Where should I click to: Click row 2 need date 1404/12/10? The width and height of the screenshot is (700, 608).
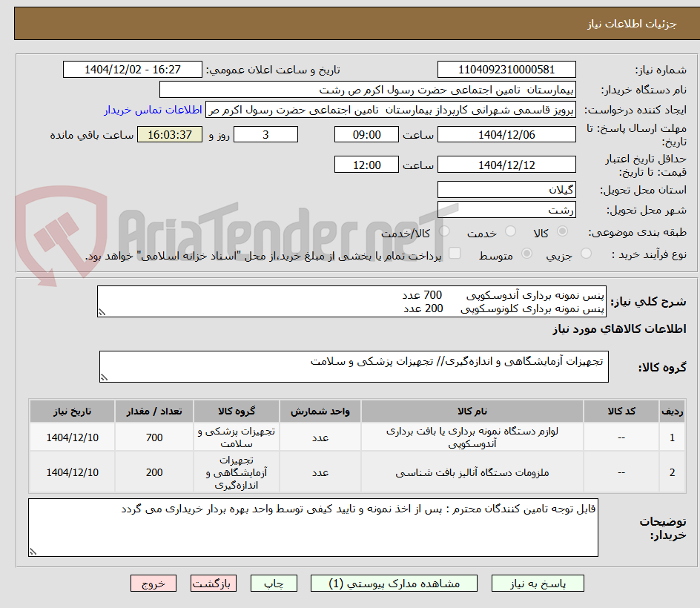click(x=73, y=472)
